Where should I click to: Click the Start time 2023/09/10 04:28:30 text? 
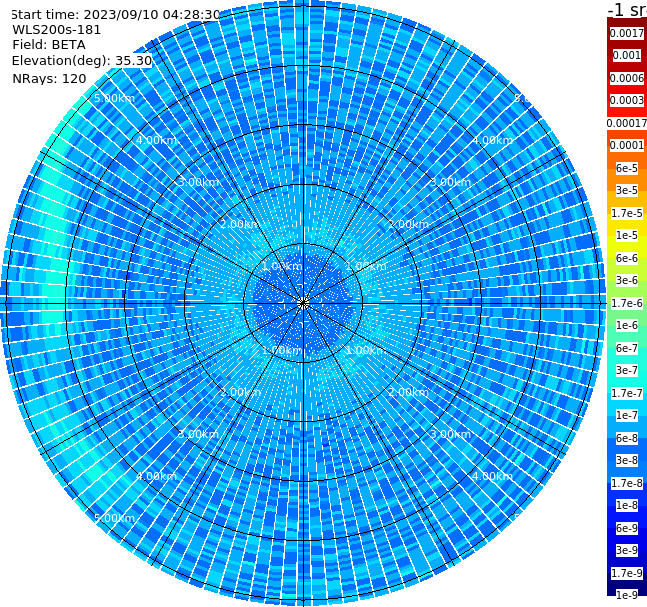click(116, 15)
